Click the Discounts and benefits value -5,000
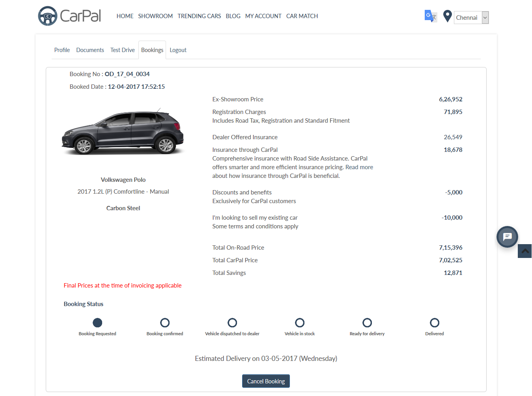532x396 pixels. pos(454,192)
